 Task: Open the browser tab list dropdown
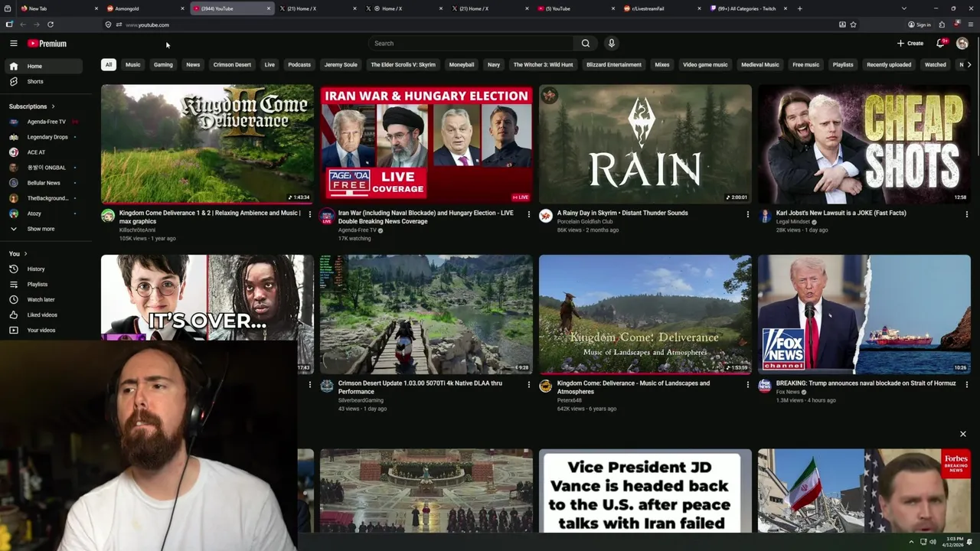click(x=903, y=8)
